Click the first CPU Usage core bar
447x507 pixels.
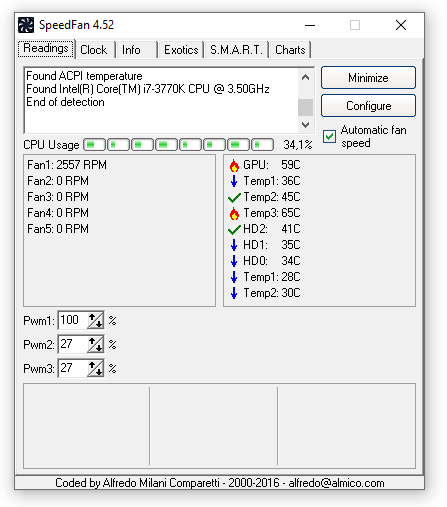(94, 145)
